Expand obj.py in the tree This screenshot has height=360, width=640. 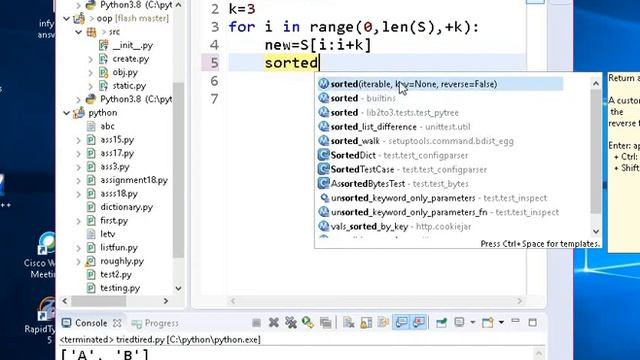tap(90, 73)
